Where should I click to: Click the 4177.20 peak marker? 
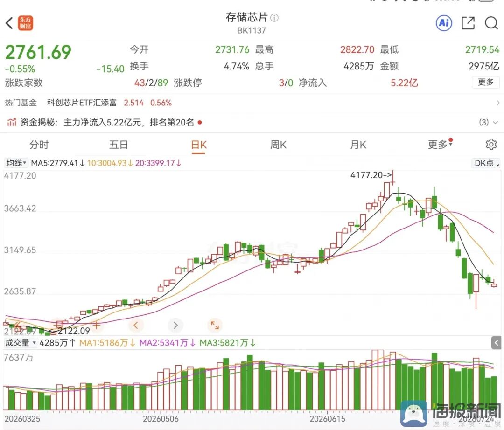(x=371, y=175)
